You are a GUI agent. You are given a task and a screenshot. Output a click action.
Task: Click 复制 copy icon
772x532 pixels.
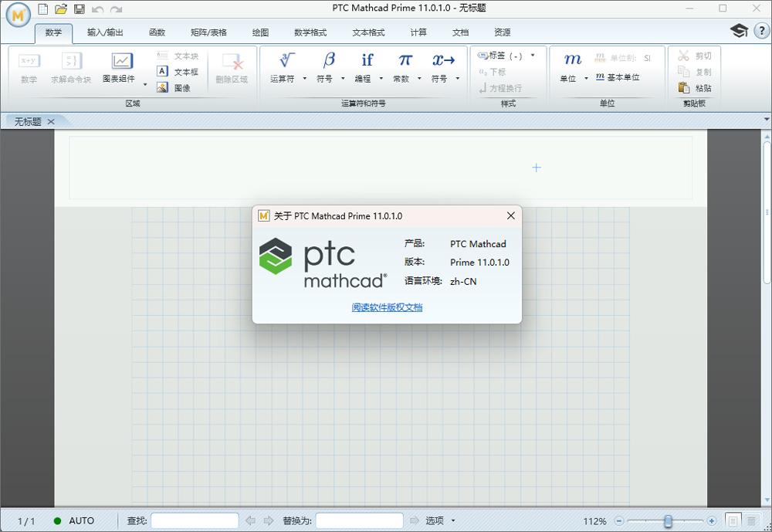pos(683,72)
